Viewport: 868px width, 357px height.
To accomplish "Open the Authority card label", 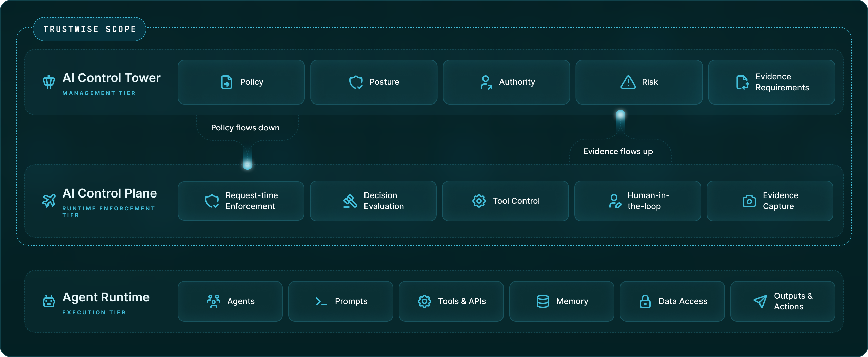I will tap(517, 82).
